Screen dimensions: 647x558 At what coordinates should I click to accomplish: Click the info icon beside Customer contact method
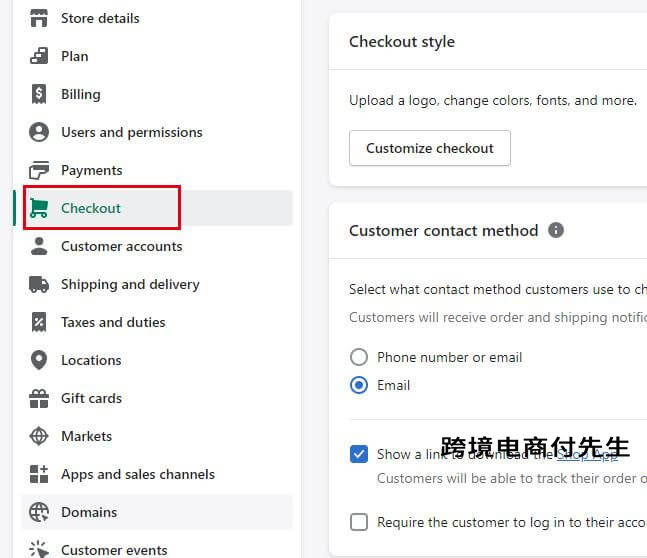click(x=556, y=230)
